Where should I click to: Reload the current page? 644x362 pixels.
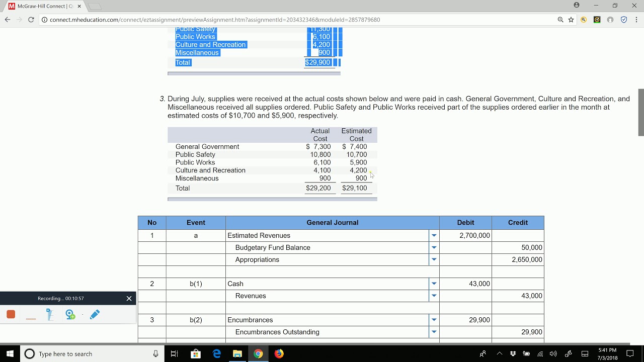(x=31, y=20)
